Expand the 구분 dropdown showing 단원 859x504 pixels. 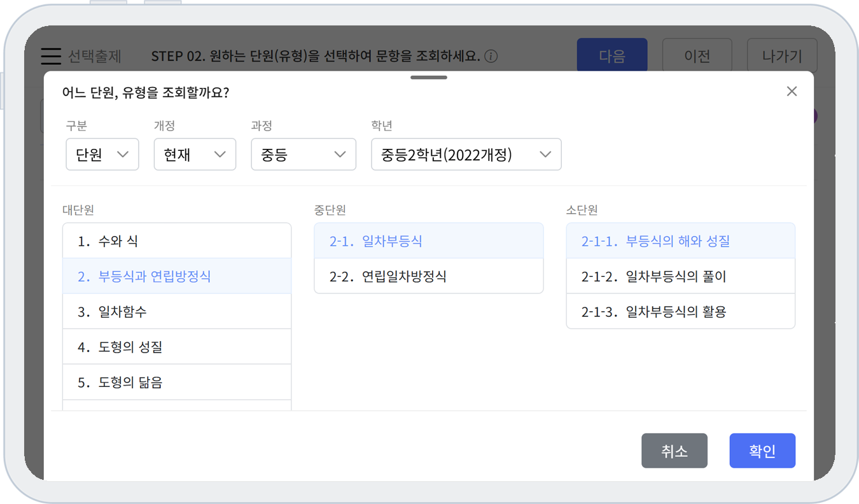[x=102, y=155]
